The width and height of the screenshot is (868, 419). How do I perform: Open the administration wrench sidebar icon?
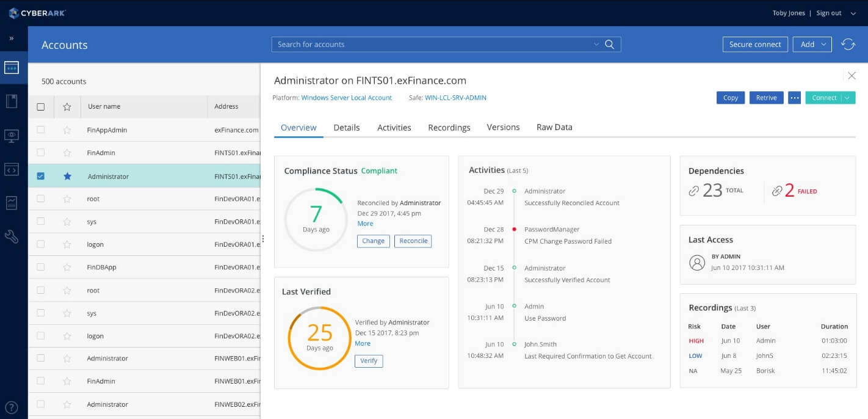pyautogui.click(x=12, y=236)
